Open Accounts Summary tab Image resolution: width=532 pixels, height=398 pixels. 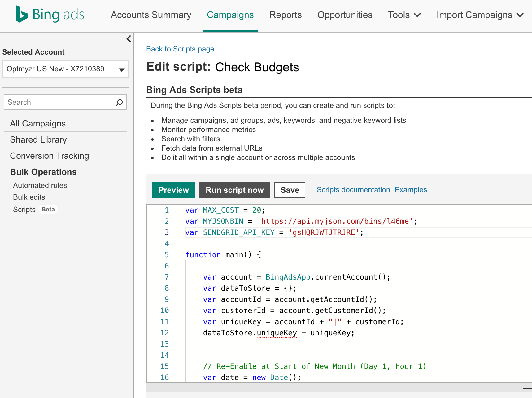tap(151, 15)
